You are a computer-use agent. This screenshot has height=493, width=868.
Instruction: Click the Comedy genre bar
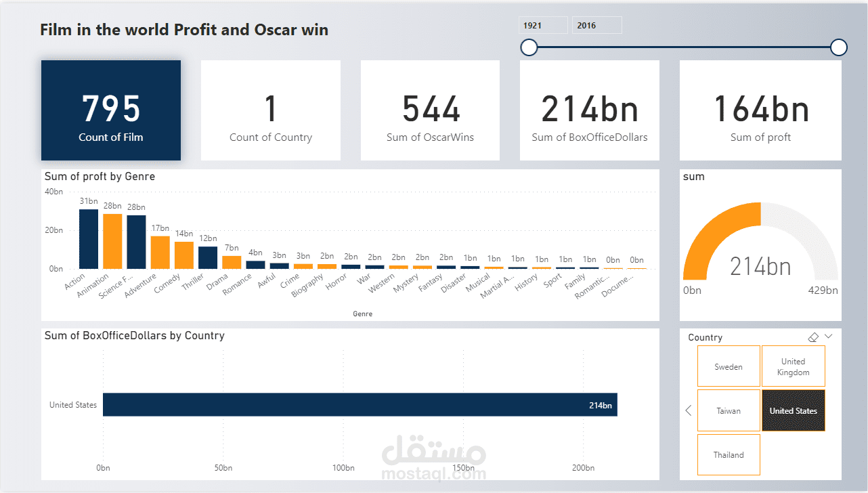click(184, 255)
